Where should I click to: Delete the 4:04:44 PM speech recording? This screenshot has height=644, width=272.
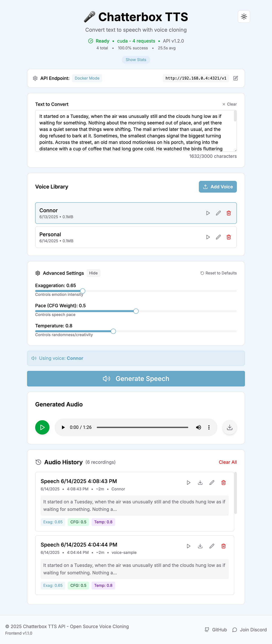(223, 546)
